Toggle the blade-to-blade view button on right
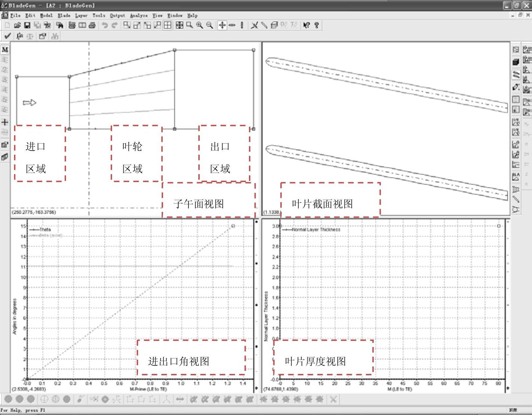 (516, 75)
